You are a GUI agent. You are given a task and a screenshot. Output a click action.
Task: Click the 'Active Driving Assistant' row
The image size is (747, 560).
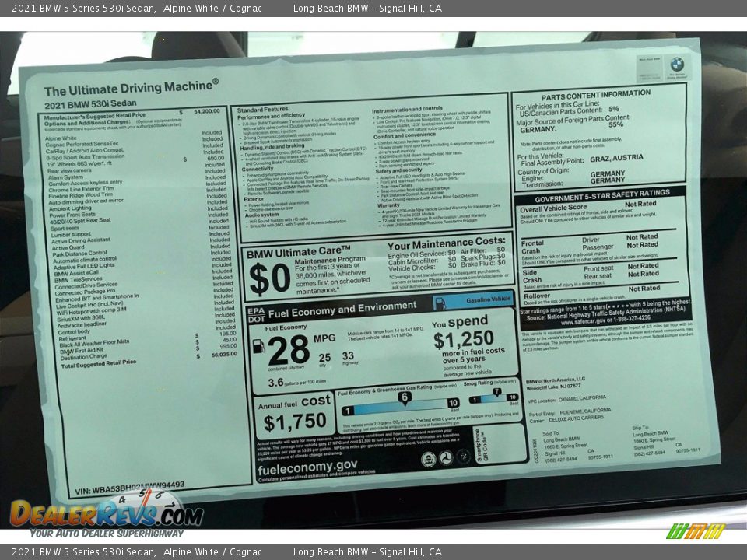81,241
